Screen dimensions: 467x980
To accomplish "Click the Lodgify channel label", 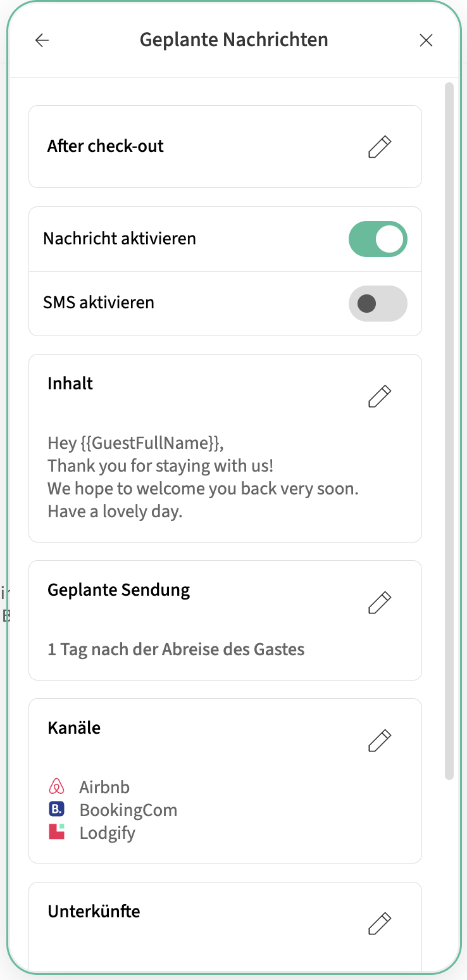I will click(x=108, y=833).
